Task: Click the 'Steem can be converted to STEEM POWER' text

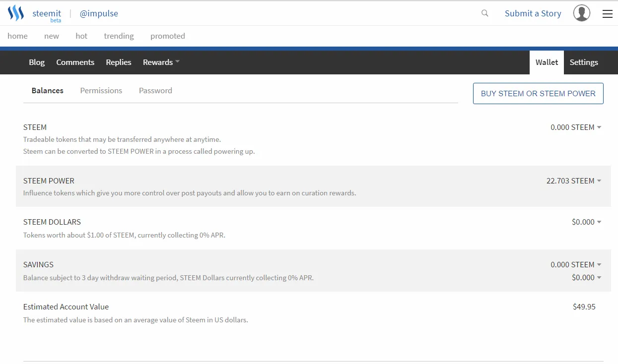Action: click(139, 151)
